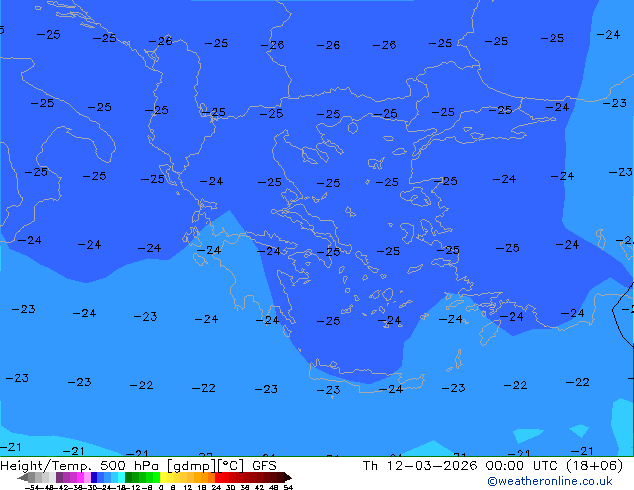Click the yellow swatch in the temperature legend
Viewport: 634px width, 490px height.
(163, 477)
